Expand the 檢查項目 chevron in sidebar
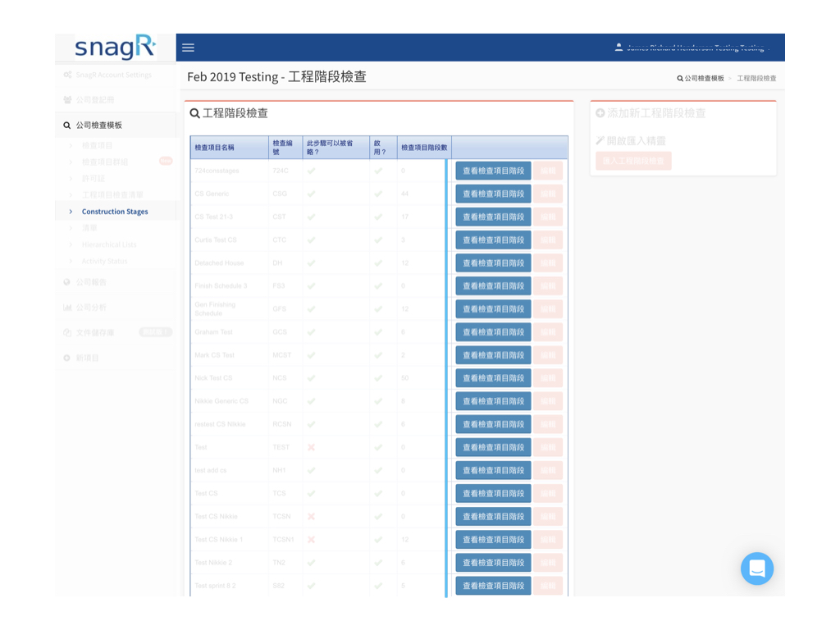Image resolution: width=840 pixels, height=630 pixels. point(71,146)
